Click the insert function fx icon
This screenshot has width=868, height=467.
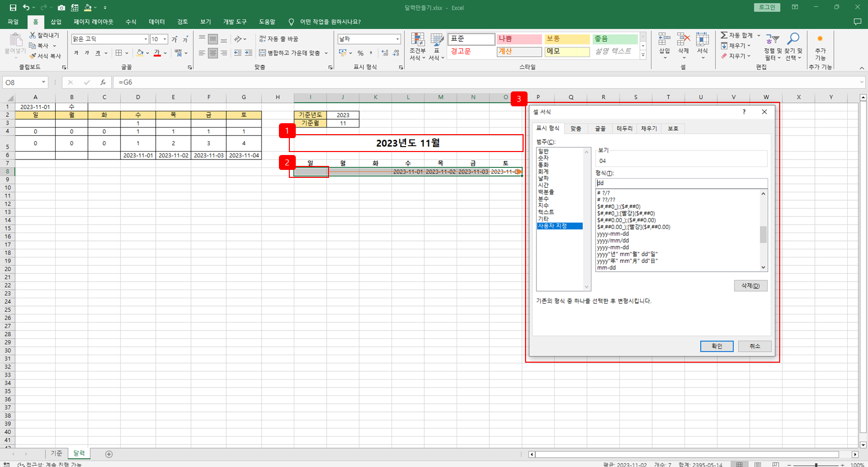tap(103, 82)
